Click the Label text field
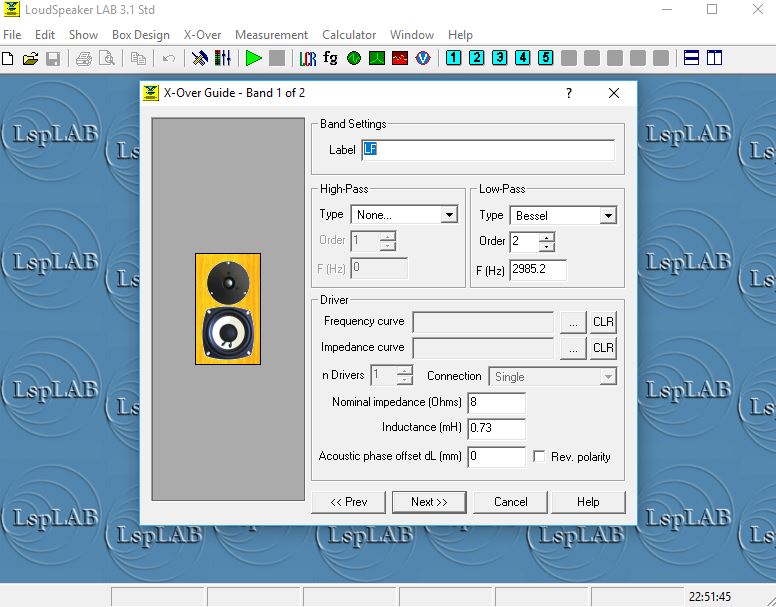The height and width of the screenshot is (607, 776). click(x=488, y=150)
